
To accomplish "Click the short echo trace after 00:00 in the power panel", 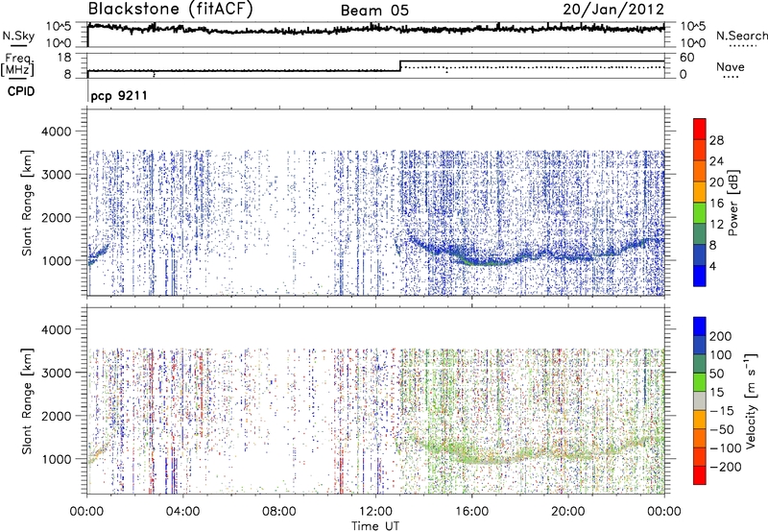I will click(98, 254).
